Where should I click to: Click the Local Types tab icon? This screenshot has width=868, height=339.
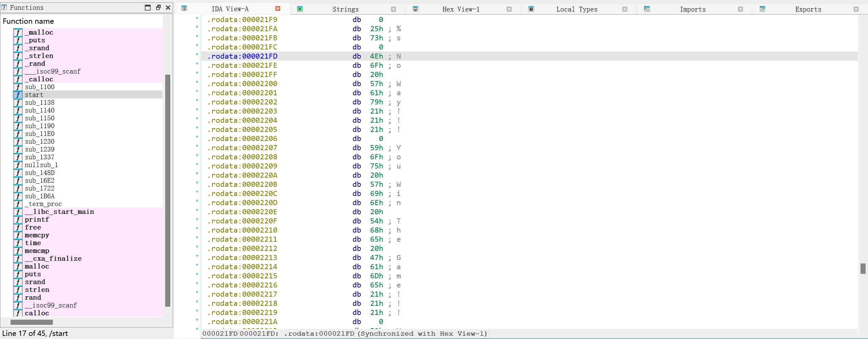[x=531, y=9]
